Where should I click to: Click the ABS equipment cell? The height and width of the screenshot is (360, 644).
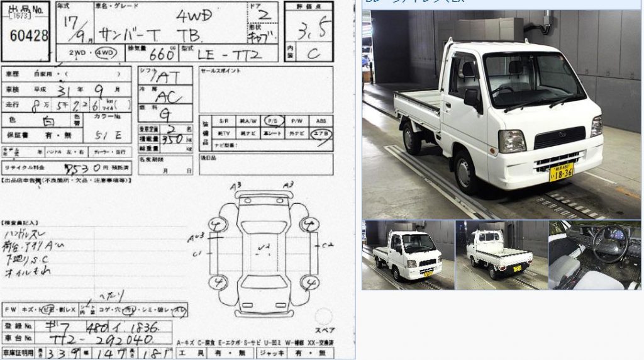coord(321,121)
